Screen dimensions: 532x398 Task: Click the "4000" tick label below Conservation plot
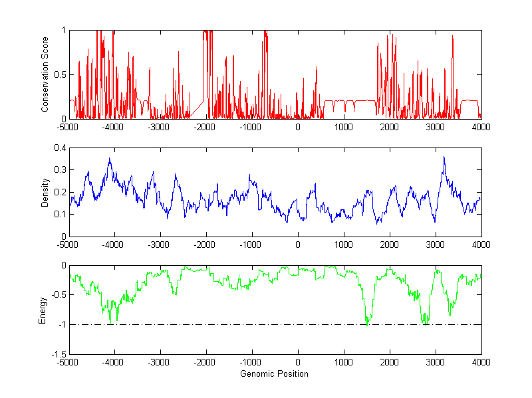pyautogui.click(x=481, y=127)
